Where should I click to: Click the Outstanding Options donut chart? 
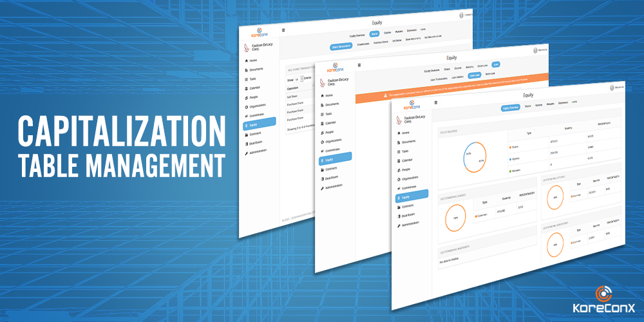[556, 197]
